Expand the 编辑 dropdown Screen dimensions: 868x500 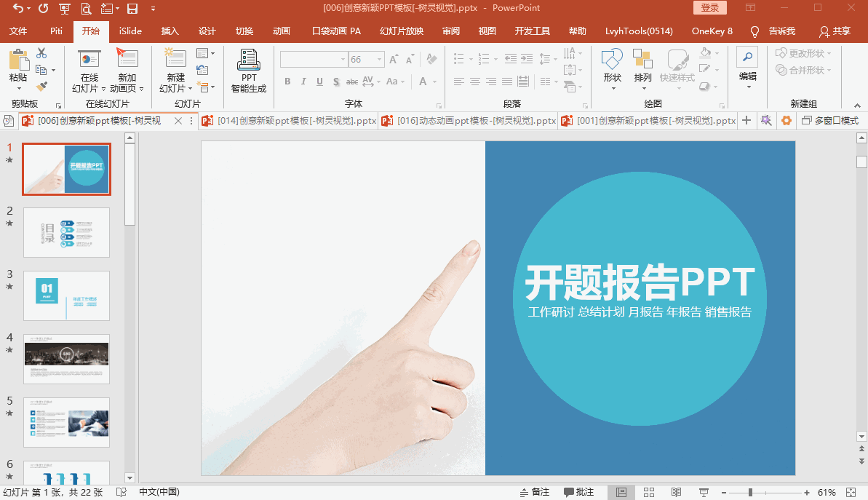point(747,87)
